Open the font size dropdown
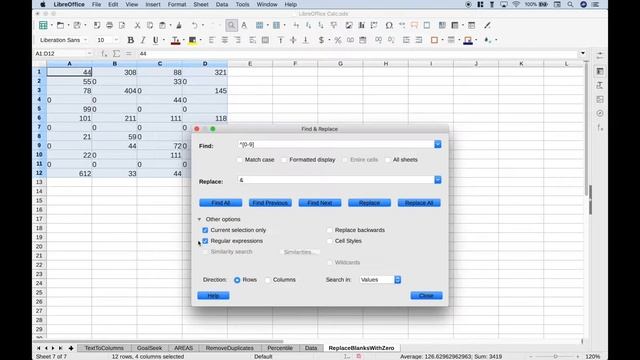640x360 pixels. pos(116,40)
